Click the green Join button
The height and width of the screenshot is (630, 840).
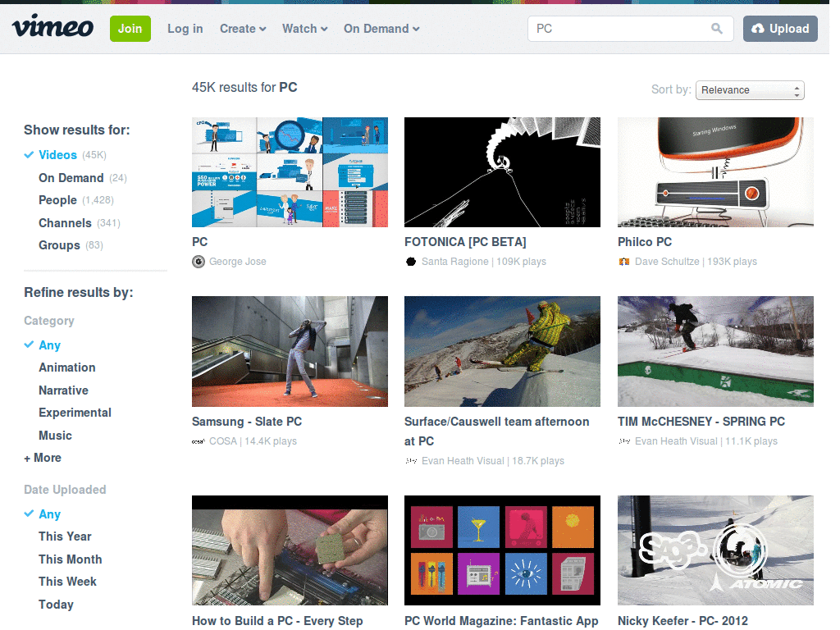tap(130, 29)
